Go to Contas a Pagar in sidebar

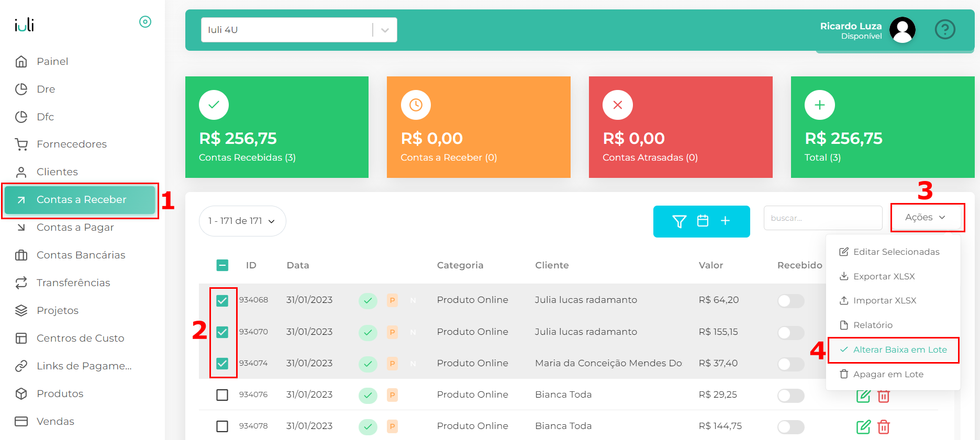point(75,228)
